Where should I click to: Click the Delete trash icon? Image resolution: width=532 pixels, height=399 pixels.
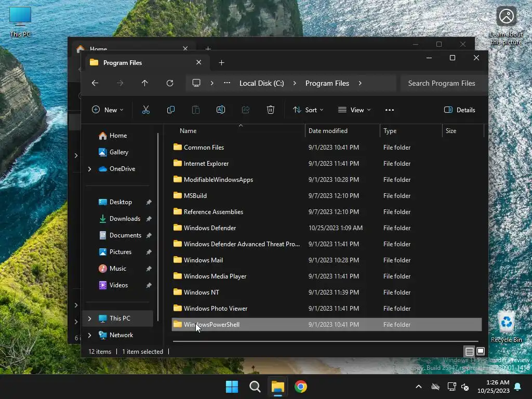(x=270, y=110)
